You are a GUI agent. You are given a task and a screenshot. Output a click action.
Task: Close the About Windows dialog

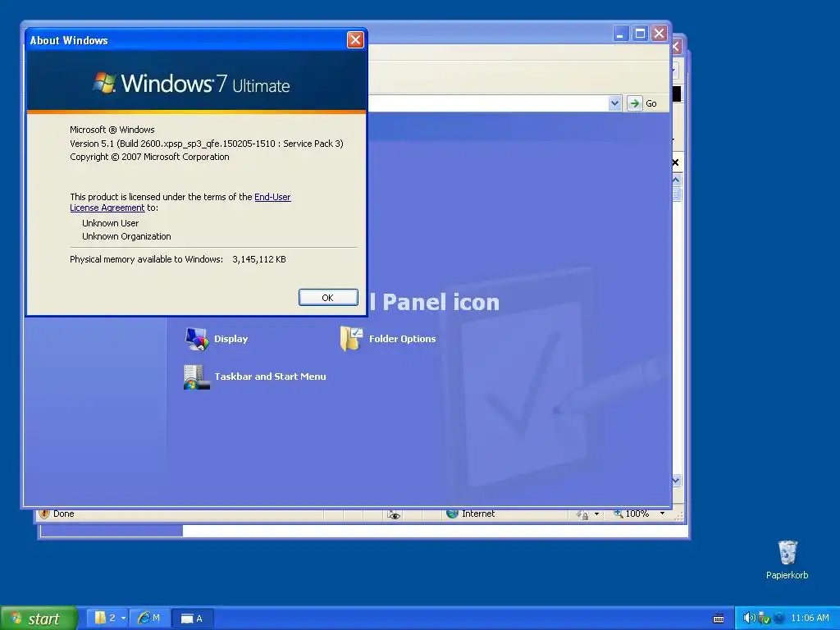pyautogui.click(x=355, y=39)
